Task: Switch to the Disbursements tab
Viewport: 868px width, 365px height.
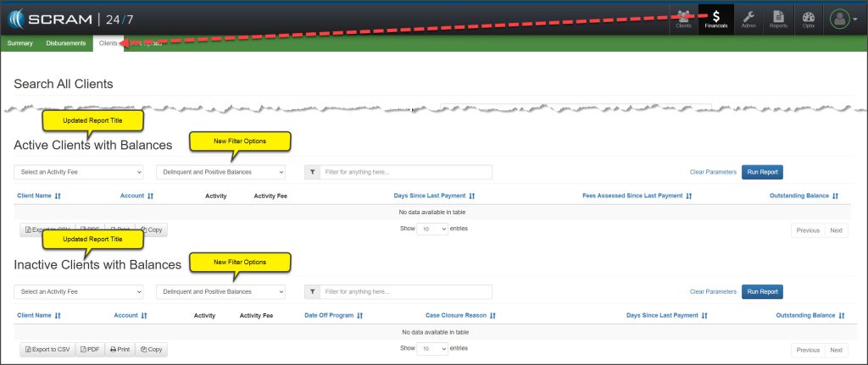Action: pyautogui.click(x=66, y=43)
